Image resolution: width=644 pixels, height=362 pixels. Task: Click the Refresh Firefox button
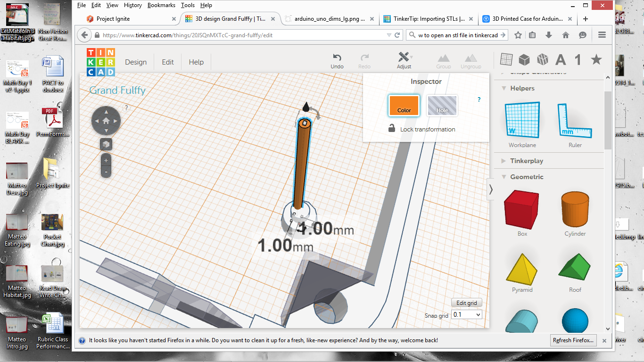574,340
